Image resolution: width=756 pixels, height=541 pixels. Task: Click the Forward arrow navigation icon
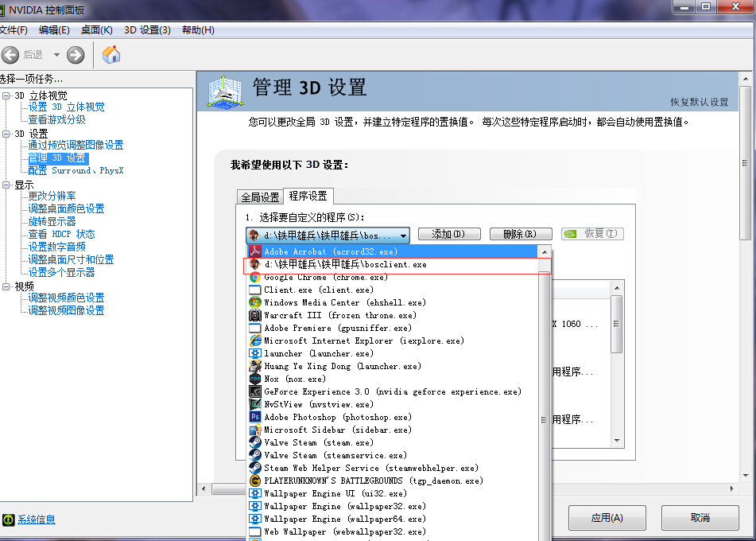pos(76,55)
